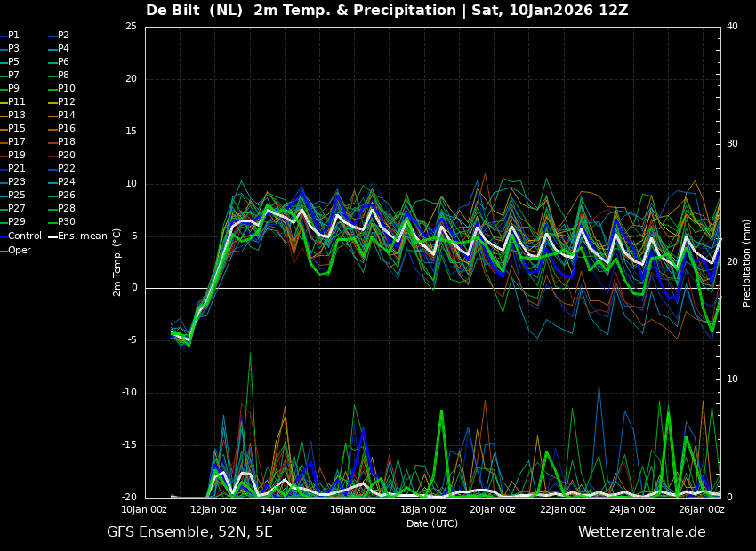Image resolution: width=756 pixels, height=551 pixels.
Task: Click the P1 legend label
Action: click(x=13, y=36)
